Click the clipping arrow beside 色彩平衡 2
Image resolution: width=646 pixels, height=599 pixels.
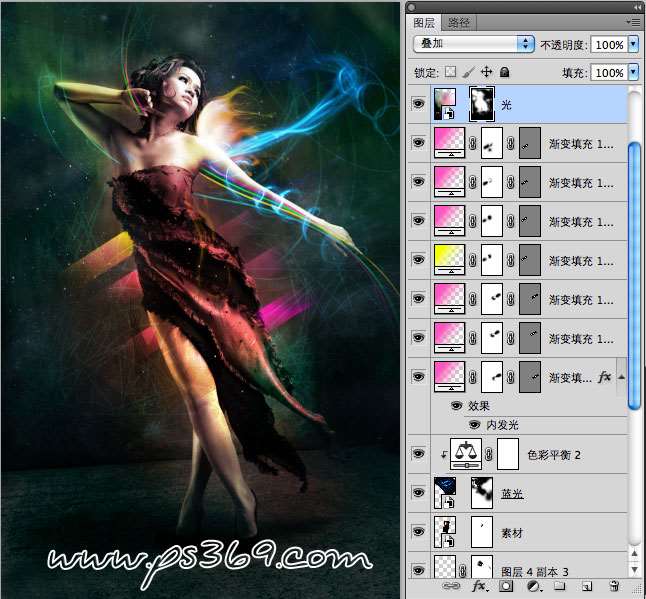click(x=444, y=454)
